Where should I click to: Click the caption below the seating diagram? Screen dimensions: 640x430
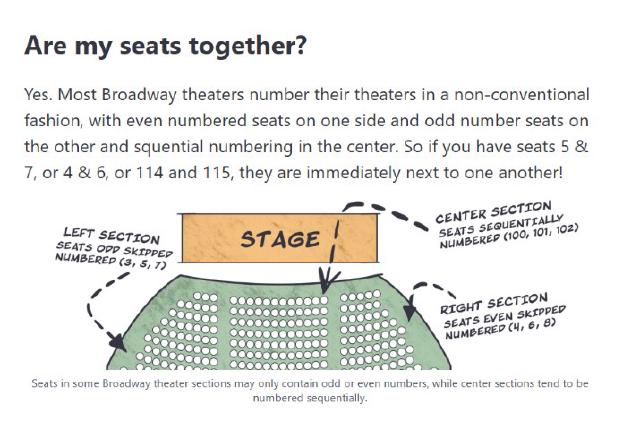(309, 391)
